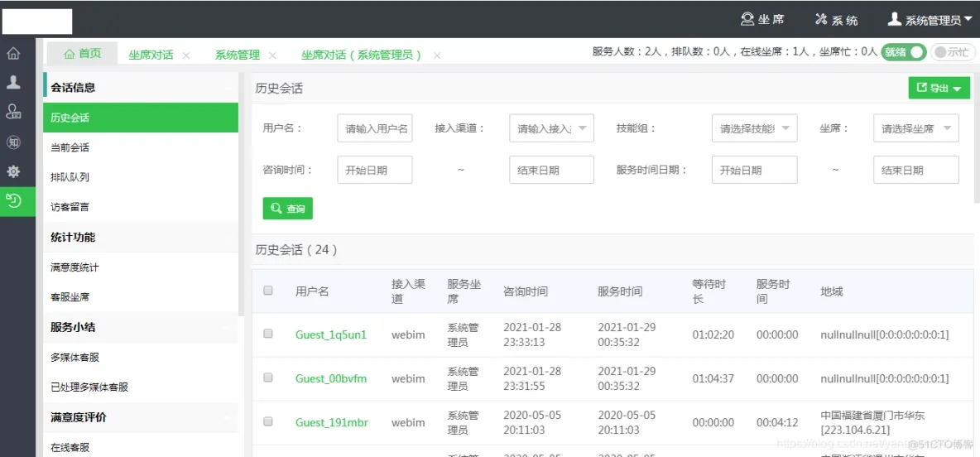Screen dimensions: 980x457
Task: Click the 坐席 headset icon in top bar
Action: 747,19
